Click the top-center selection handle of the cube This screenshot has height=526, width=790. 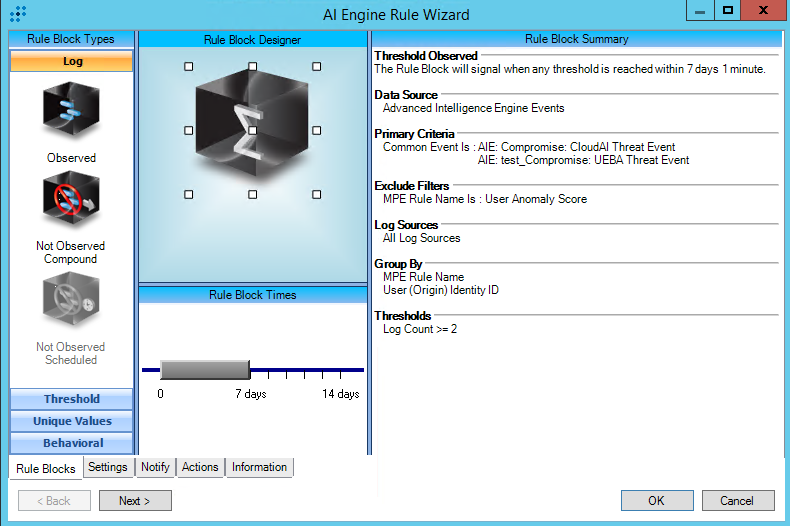(x=252, y=66)
